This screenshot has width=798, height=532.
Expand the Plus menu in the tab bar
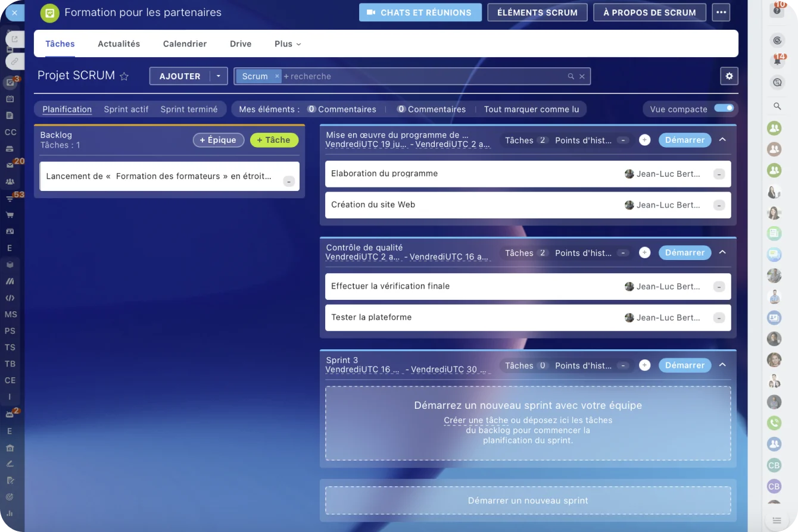(288, 44)
